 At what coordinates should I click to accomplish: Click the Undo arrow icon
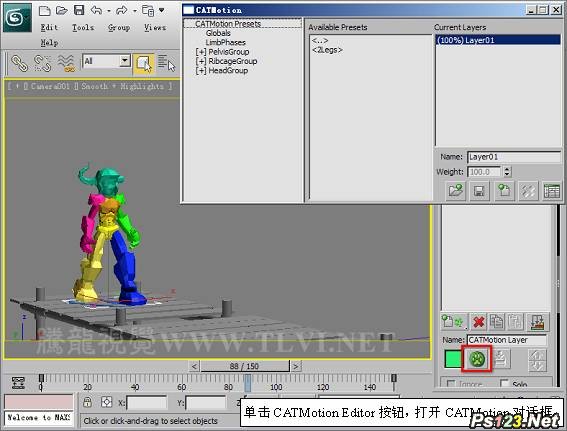point(97,10)
